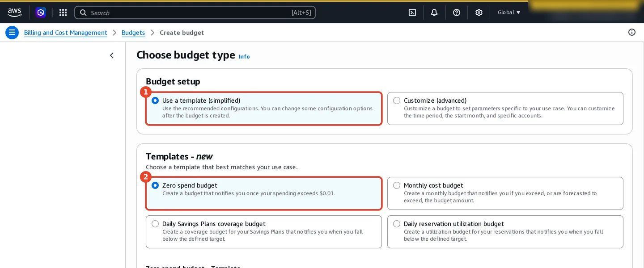Screen dimensions: 644x268
Task: Open the services grid menu
Action: point(63,13)
